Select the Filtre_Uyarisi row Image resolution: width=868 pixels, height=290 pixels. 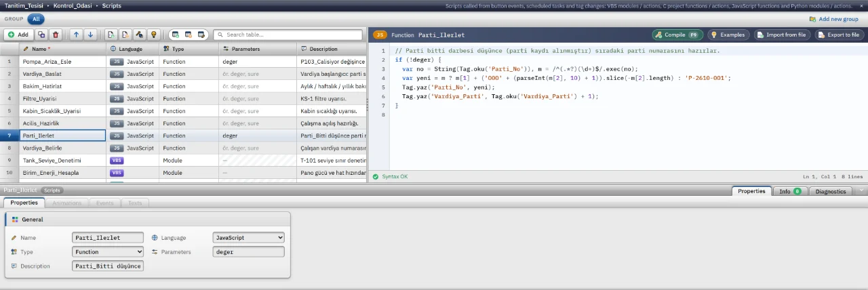click(183, 98)
